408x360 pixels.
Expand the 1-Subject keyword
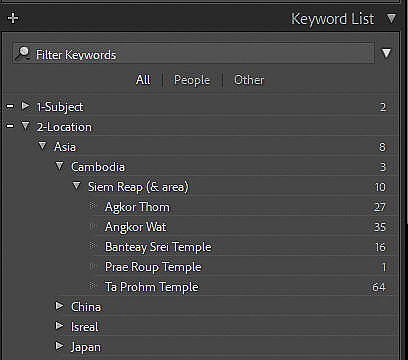[25, 106]
